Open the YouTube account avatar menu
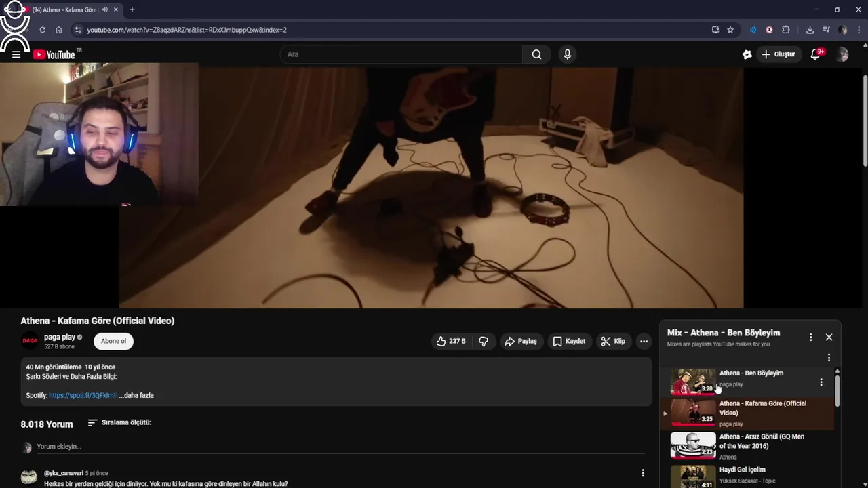 click(x=842, y=54)
